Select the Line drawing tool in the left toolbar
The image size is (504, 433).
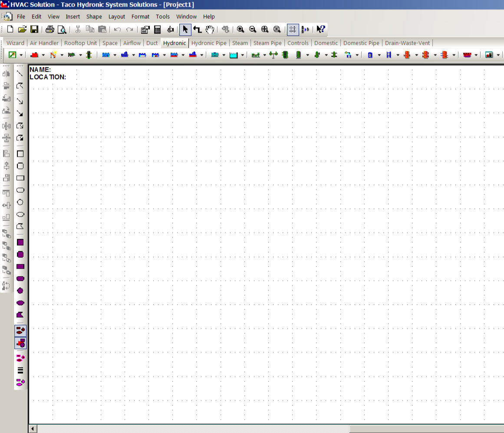(20, 74)
